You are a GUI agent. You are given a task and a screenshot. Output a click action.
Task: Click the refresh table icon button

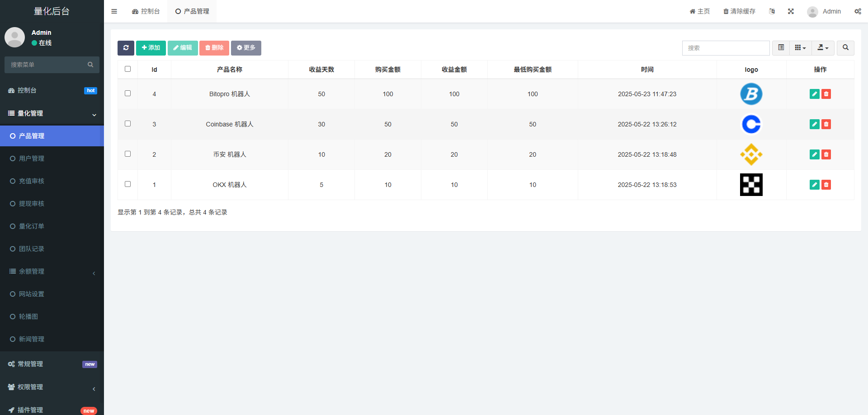126,48
